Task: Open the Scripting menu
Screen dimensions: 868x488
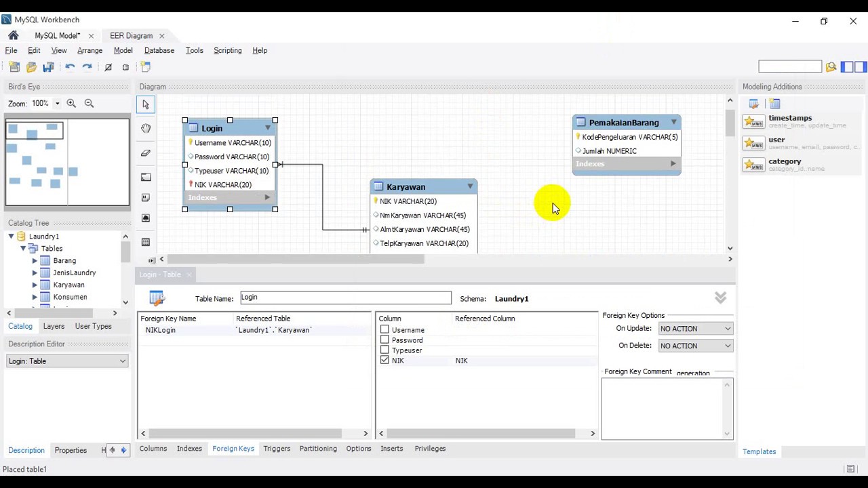Action: pyautogui.click(x=228, y=50)
